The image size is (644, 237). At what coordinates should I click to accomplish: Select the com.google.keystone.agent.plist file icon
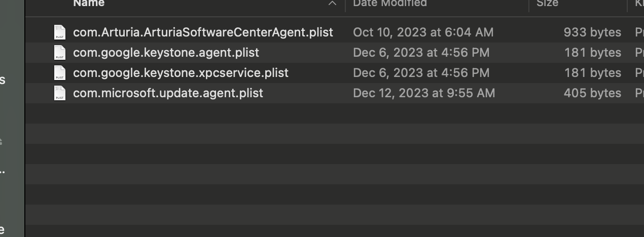point(60,53)
